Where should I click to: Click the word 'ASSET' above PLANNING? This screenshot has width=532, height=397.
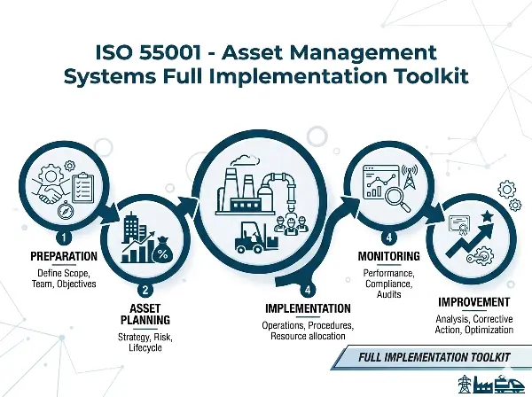tap(145, 308)
